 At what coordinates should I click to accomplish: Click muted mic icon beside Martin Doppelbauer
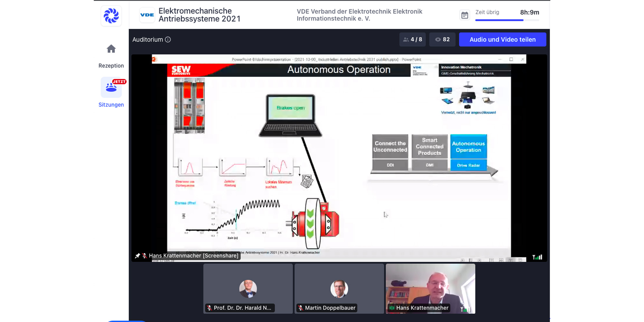point(301,308)
